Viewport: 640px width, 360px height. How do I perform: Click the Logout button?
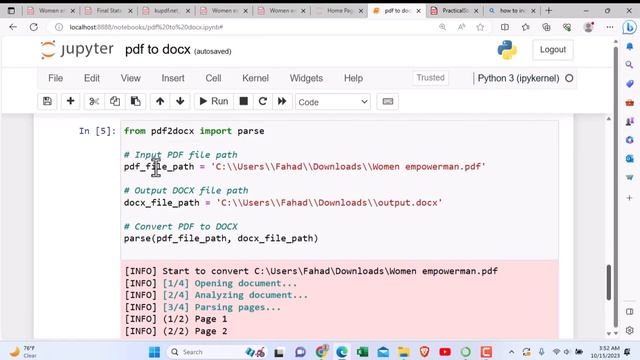[x=553, y=49]
